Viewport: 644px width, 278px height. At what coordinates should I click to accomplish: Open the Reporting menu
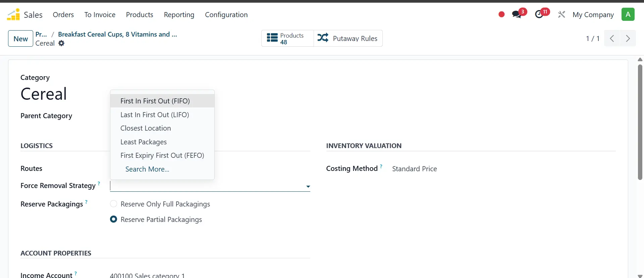[179, 15]
